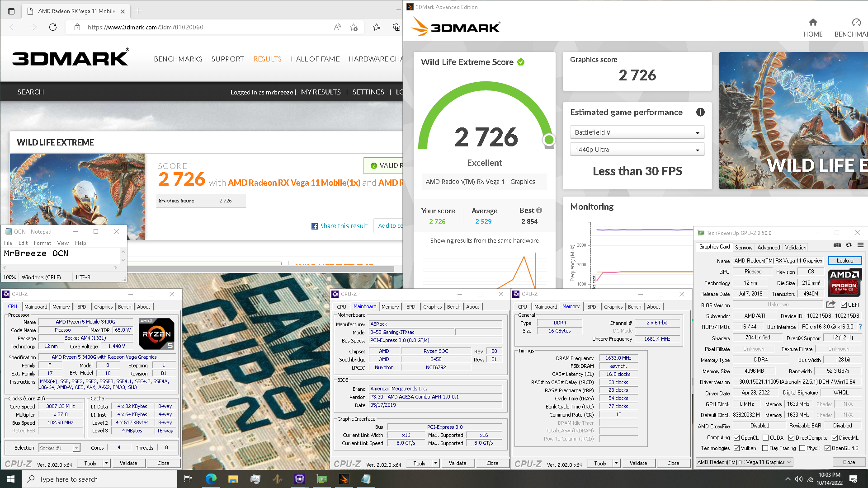
Task: Click taskbar search box
Action: pos(99,479)
